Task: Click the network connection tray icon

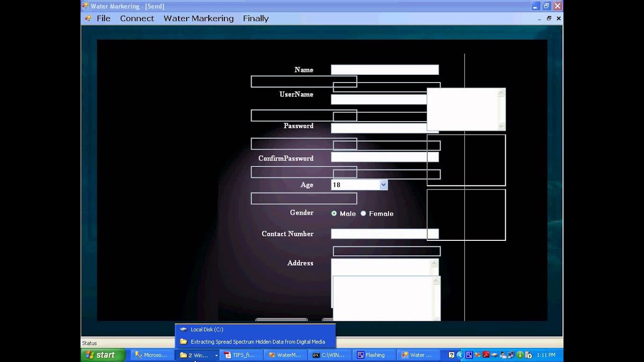Action: point(512,355)
